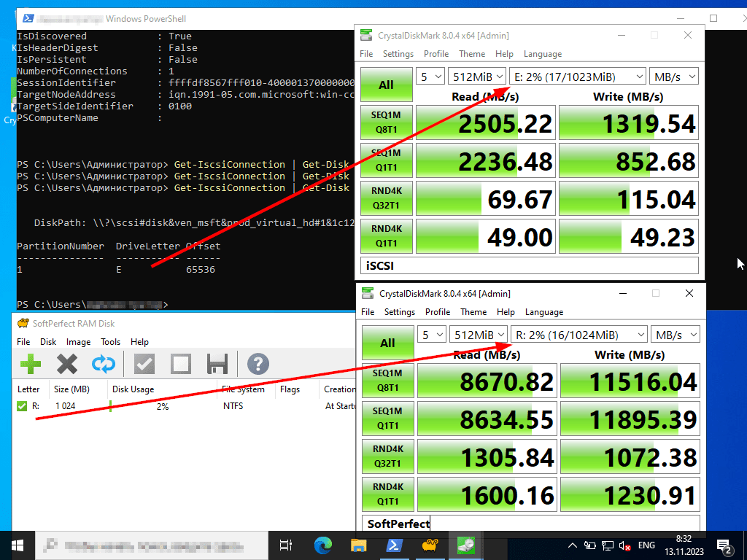Viewport: 747px width, 560px height.
Task: Click All button in iSCSI CrystalDiskMark
Action: pyautogui.click(x=387, y=85)
